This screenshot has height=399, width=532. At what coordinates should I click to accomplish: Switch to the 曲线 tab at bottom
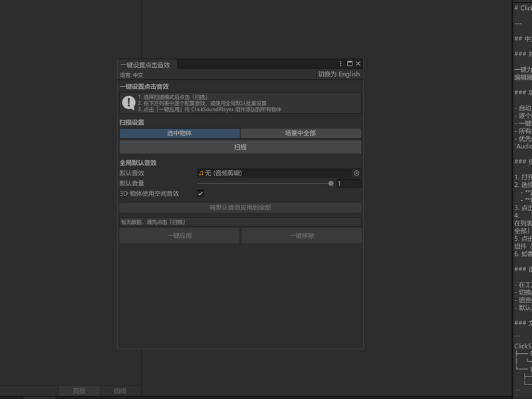click(120, 391)
